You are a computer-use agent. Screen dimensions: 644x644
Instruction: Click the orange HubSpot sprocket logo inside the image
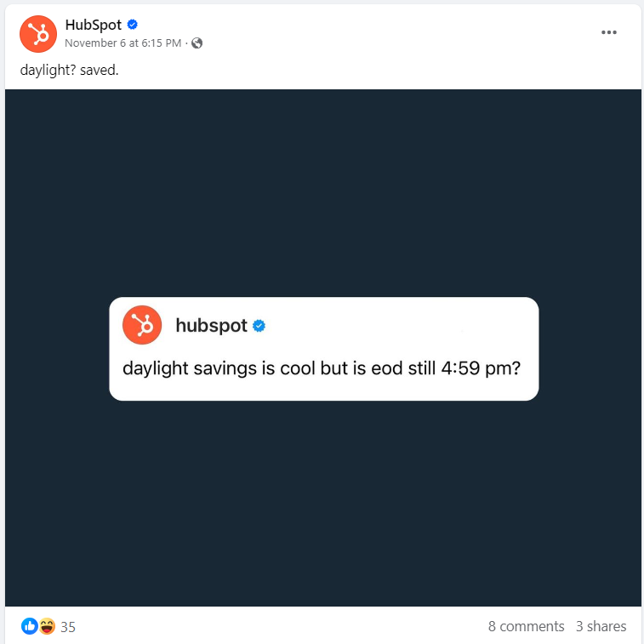[142, 325]
